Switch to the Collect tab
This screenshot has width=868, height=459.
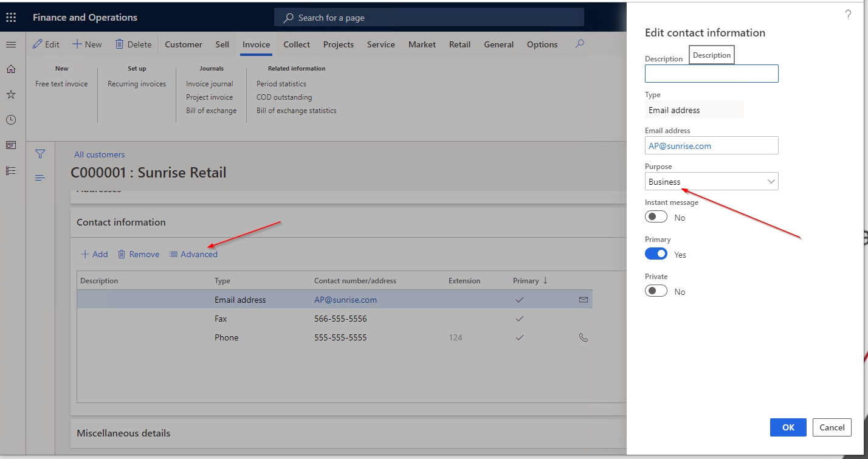pos(296,44)
